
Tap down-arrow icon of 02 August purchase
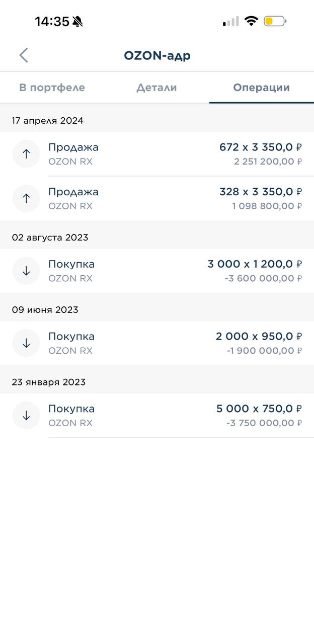tap(26, 271)
